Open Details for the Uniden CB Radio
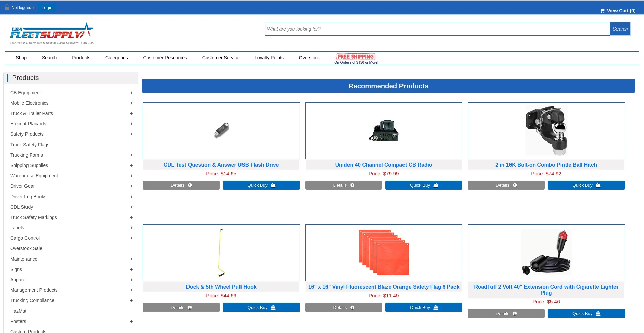 tap(343, 185)
